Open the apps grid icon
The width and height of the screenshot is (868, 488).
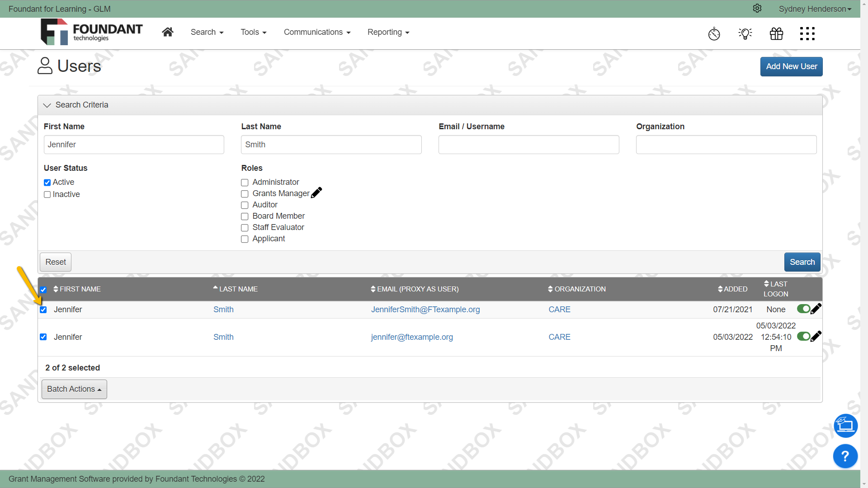(x=807, y=33)
